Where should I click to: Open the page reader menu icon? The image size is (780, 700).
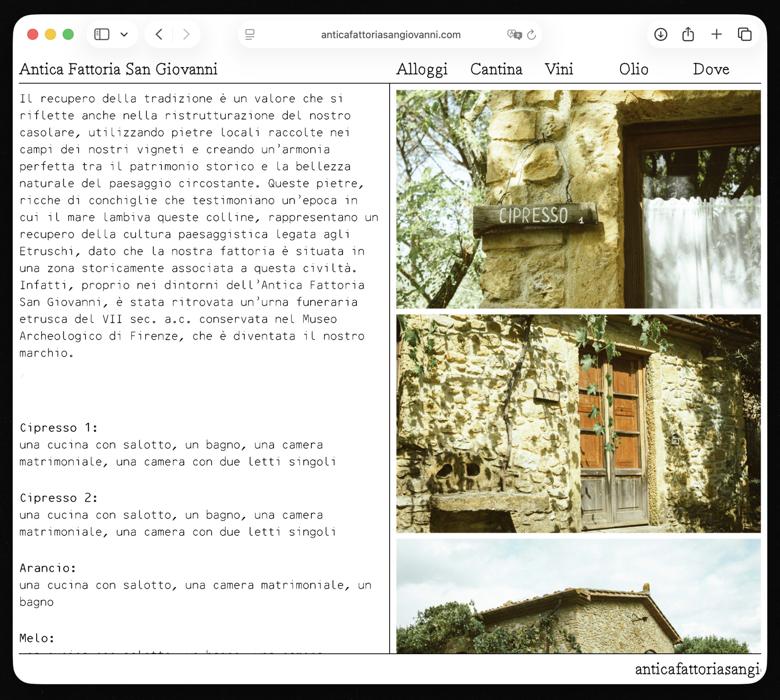click(x=250, y=34)
